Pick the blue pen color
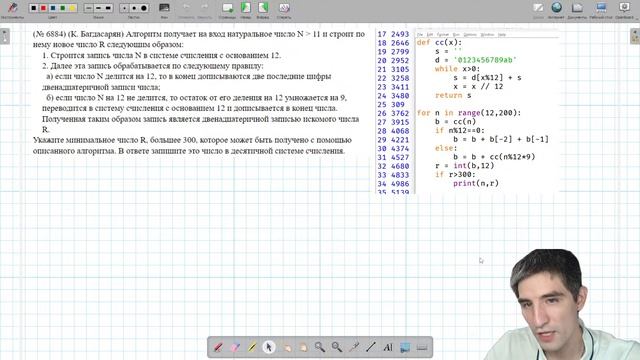 pyautogui.click(x=53, y=8)
